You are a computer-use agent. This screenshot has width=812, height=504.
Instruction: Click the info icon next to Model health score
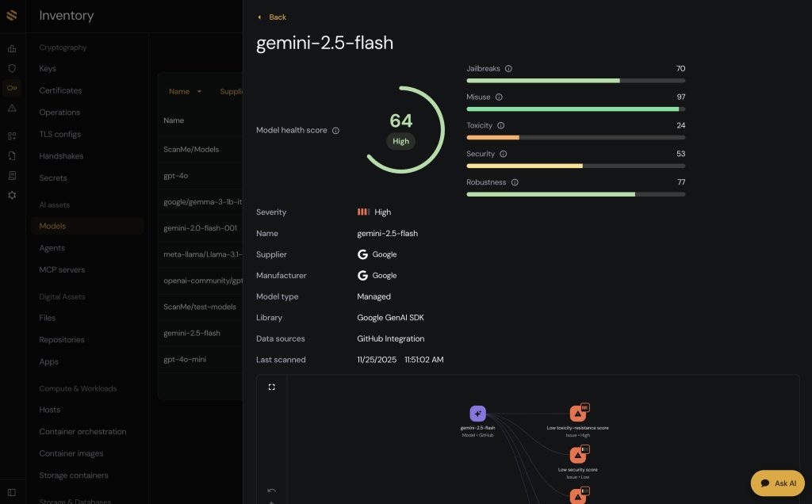click(x=335, y=131)
